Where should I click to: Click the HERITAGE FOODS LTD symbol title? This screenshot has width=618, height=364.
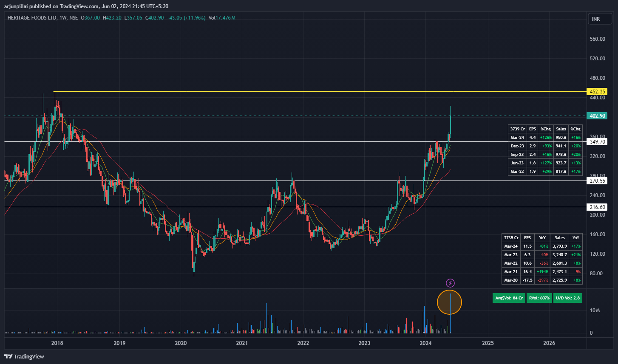[32, 18]
